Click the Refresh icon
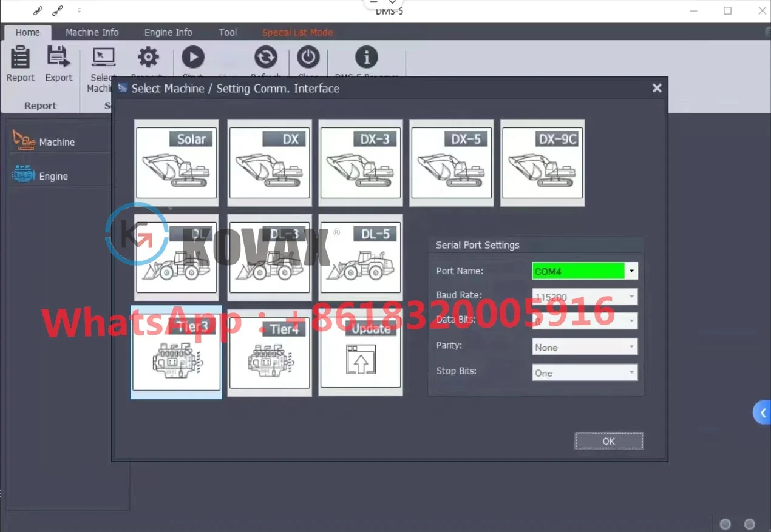 (x=266, y=59)
